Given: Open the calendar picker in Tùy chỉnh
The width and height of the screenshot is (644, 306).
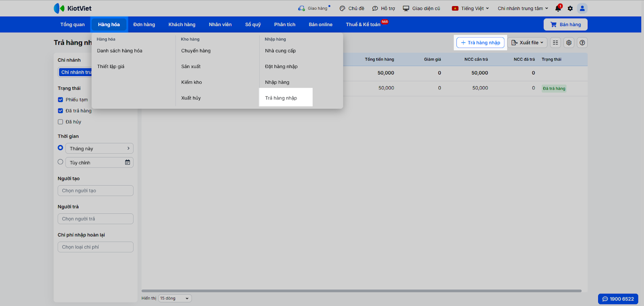Looking at the screenshot, I should click(128, 162).
